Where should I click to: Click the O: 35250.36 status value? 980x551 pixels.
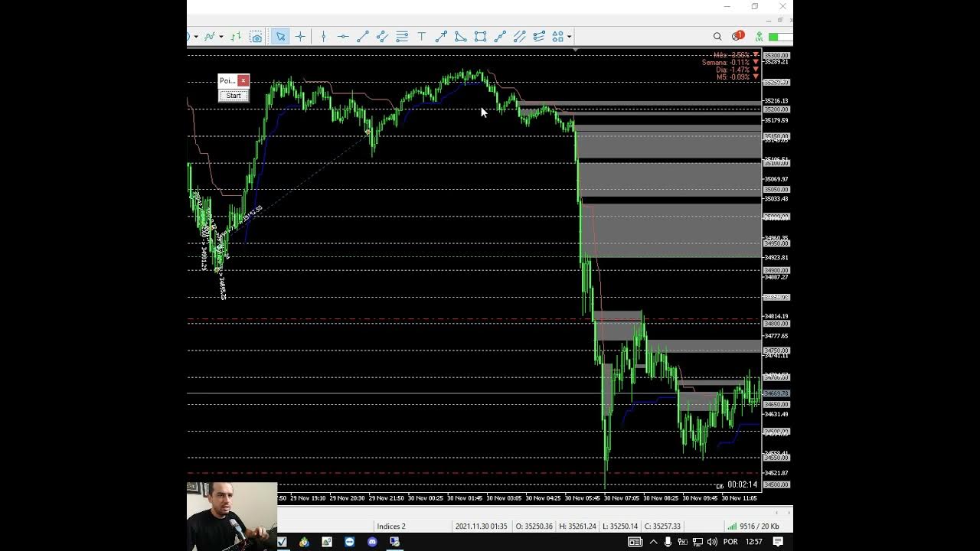pyautogui.click(x=534, y=527)
